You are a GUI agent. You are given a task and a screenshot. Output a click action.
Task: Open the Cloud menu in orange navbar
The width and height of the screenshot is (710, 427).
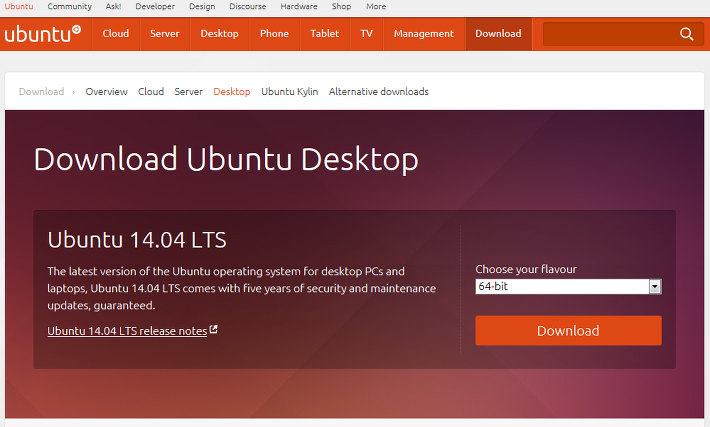(x=116, y=34)
